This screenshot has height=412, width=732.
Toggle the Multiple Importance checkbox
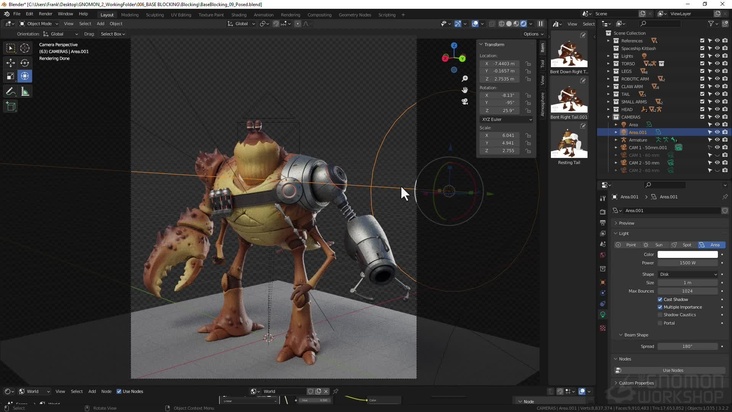[x=660, y=307]
